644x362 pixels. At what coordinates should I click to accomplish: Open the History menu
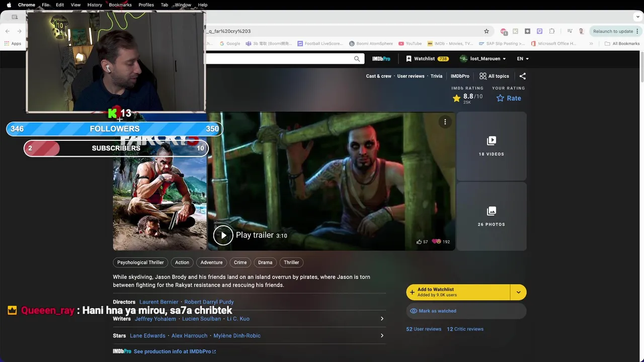click(x=95, y=5)
